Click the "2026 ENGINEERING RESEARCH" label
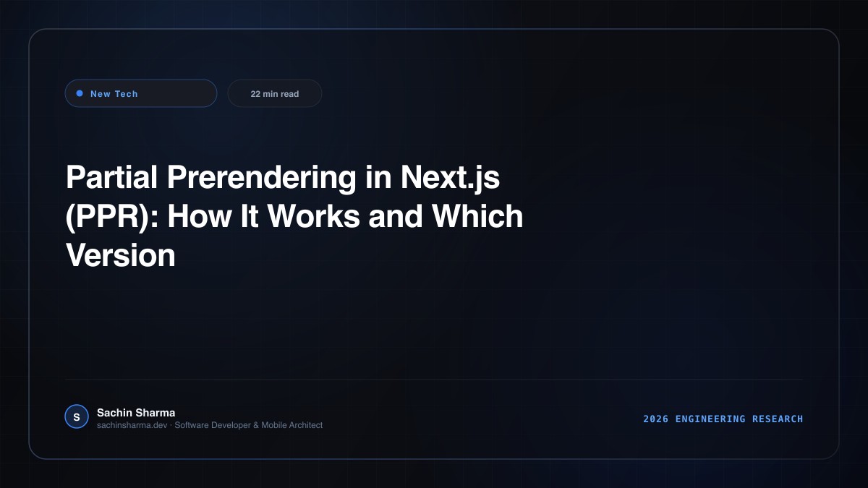The width and height of the screenshot is (868, 488). (723, 419)
